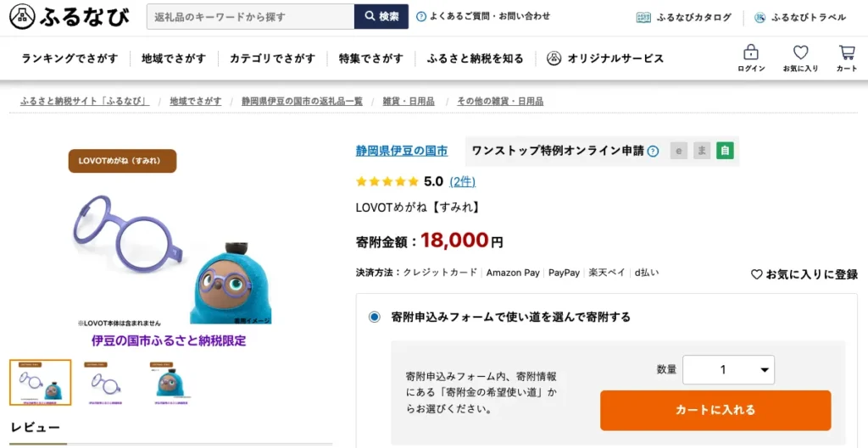Click the Furunavi home logo
This screenshot has height=448, width=868.
click(70, 17)
